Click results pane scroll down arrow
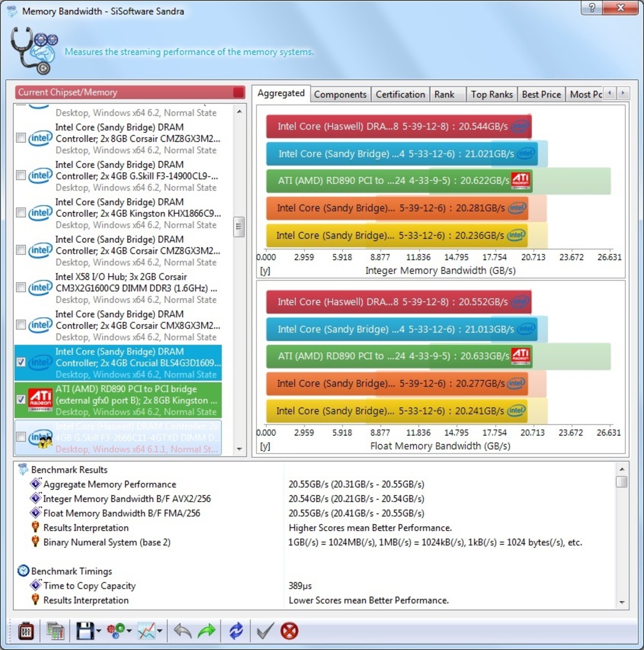 click(622, 602)
